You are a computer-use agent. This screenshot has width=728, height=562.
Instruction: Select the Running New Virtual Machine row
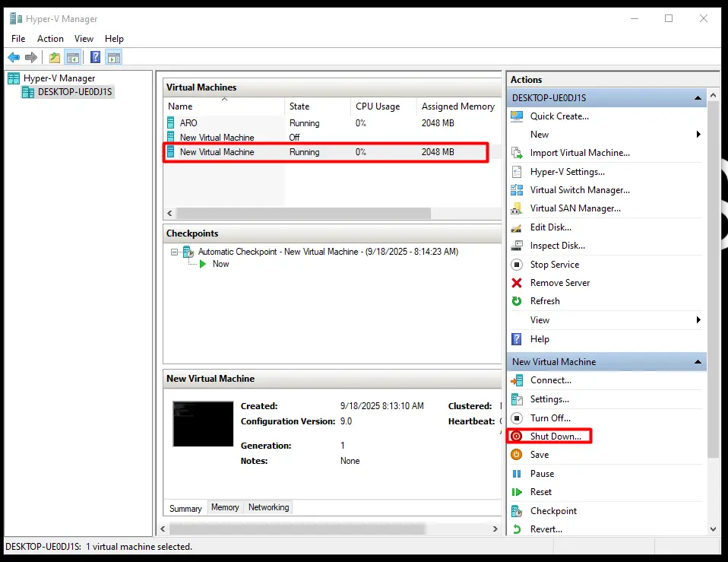coord(332,152)
